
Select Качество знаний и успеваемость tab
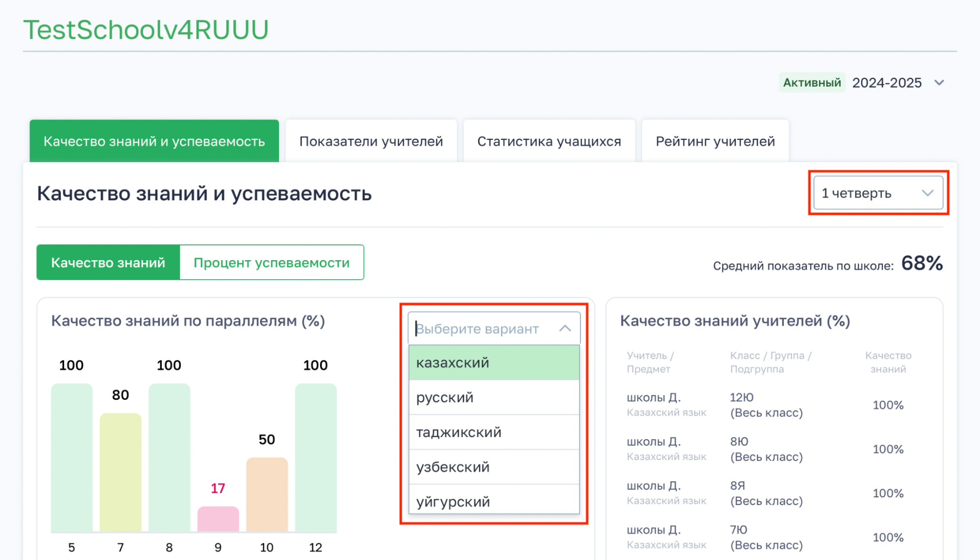(154, 141)
